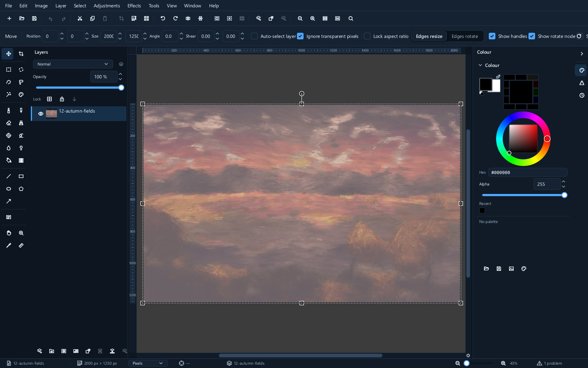Select the Line shape tool

coord(8,176)
